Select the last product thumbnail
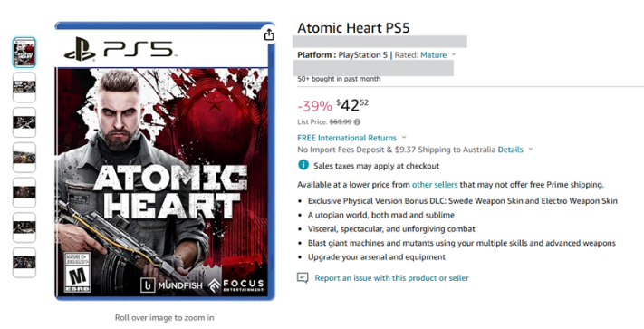 (24, 263)
